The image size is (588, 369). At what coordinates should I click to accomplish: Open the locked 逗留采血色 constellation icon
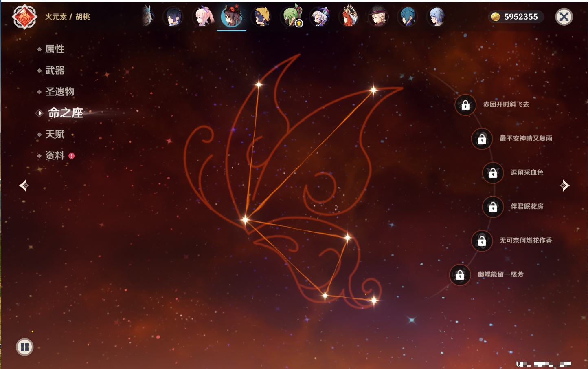[x=493, y=173]
